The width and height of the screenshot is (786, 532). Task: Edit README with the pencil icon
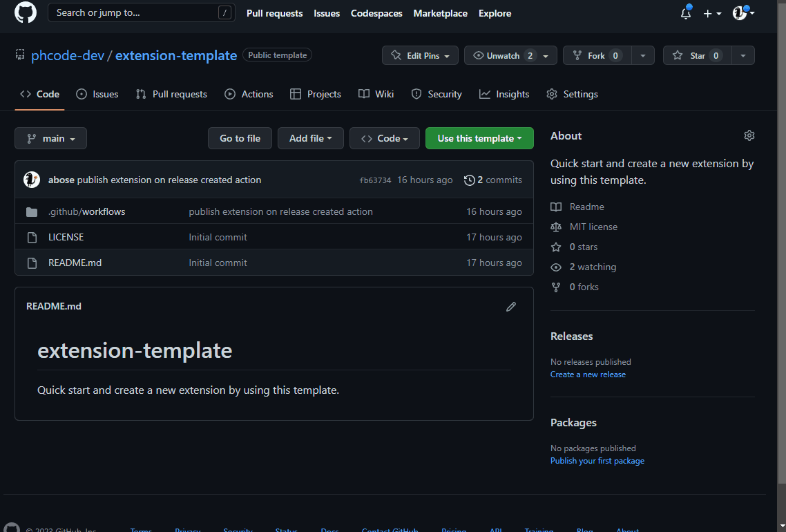[x=511, y=306]
